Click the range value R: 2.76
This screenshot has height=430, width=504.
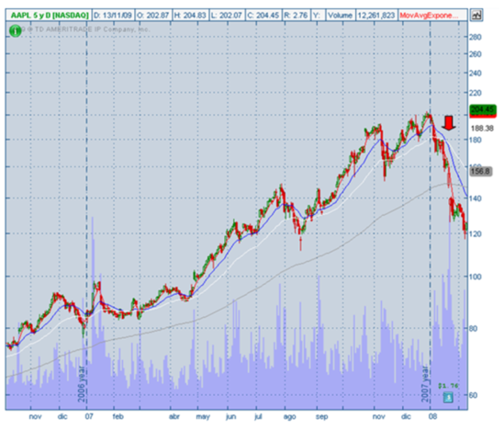(296, 15)
